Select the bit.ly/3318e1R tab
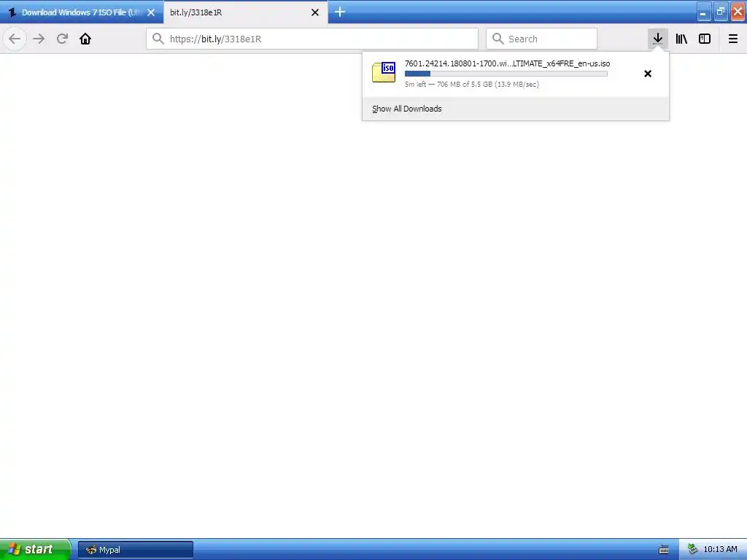The image size is (747, 560). point(245,12)
